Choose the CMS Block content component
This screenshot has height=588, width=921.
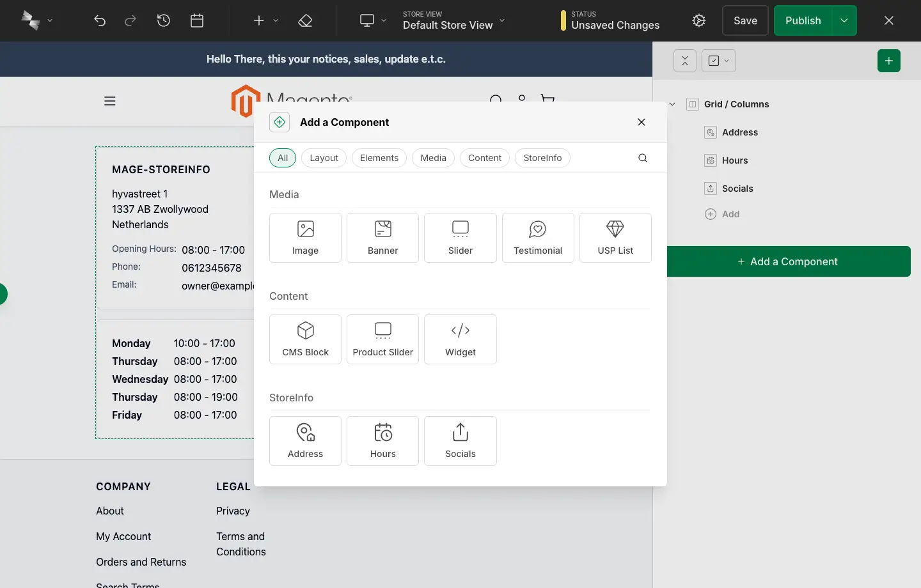pos(305,339)
